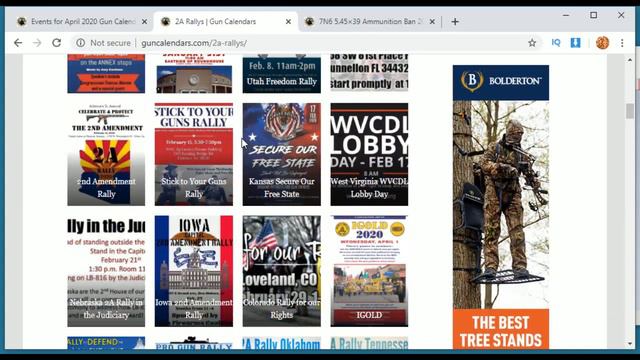
Task: Open the Iowa 2nd Amendment Rally card
Action: click(x=194, y=271)
